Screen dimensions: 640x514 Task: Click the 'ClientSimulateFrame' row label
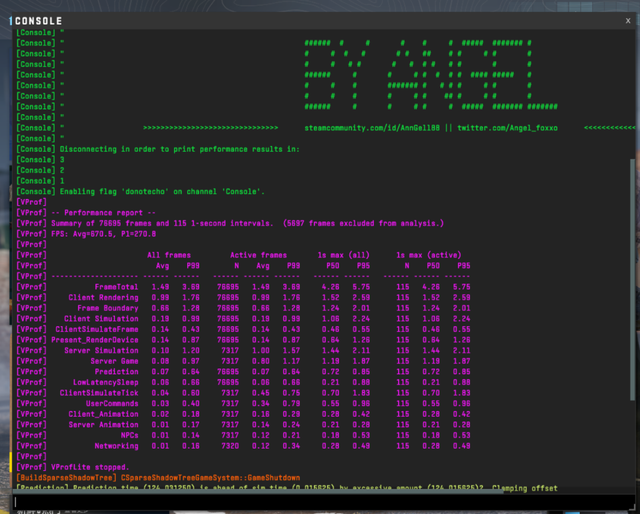pos(97,329)
